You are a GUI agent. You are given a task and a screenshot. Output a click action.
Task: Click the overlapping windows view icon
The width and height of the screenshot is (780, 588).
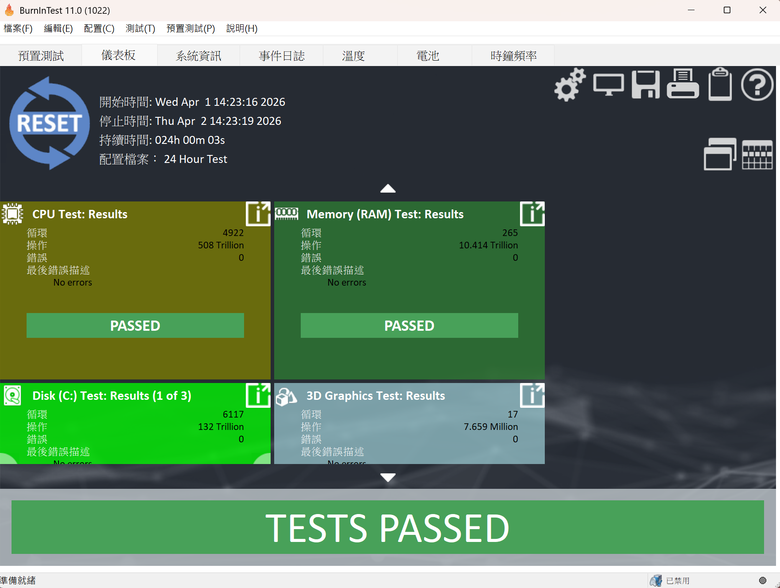720,154
